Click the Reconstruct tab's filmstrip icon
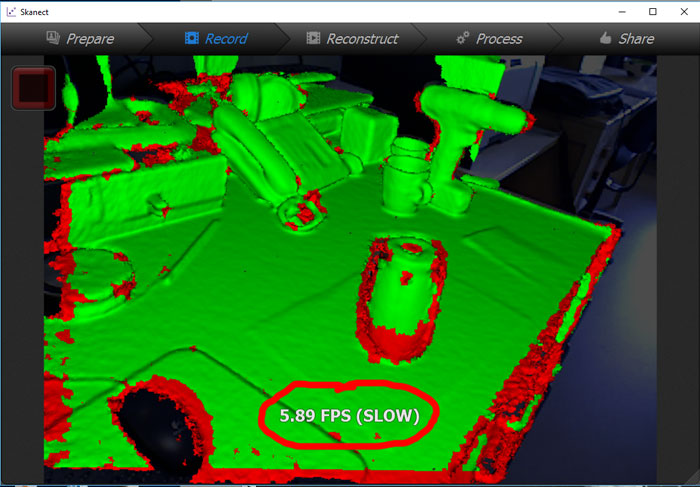 click(x=313, y=38)
